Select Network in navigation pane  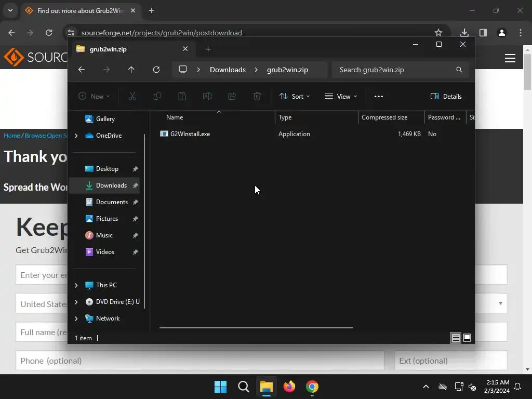click(x=108, y=318)
